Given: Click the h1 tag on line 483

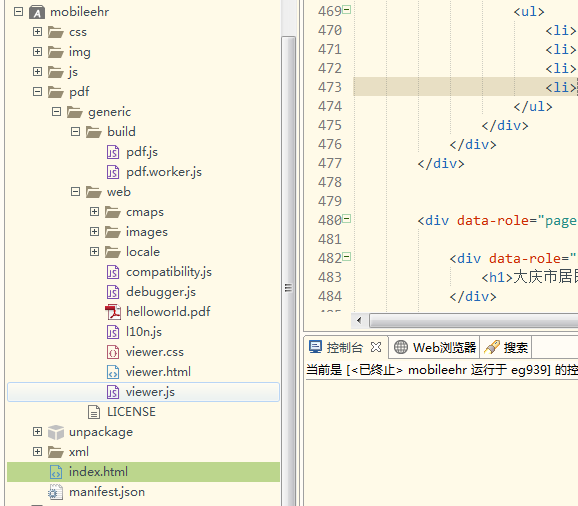Looking at the screenshot, I should (x=497, y=277).
